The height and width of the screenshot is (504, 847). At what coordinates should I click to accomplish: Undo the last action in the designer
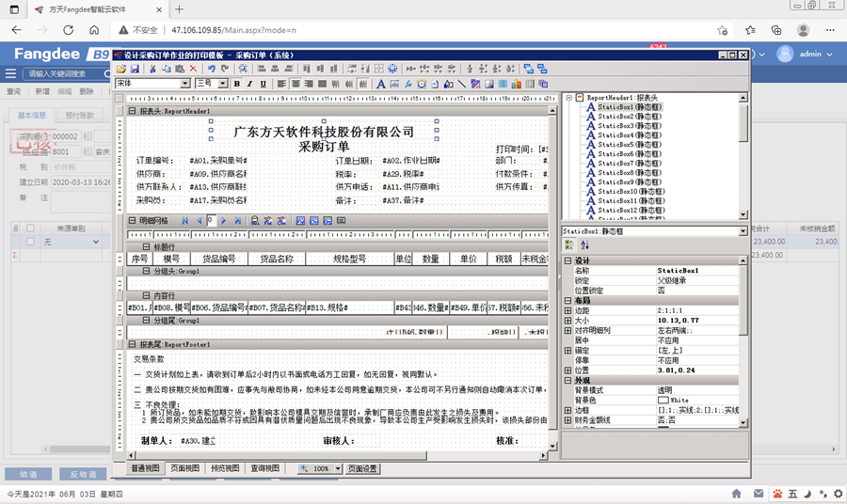pyautogui.click(x=211, y=69)
